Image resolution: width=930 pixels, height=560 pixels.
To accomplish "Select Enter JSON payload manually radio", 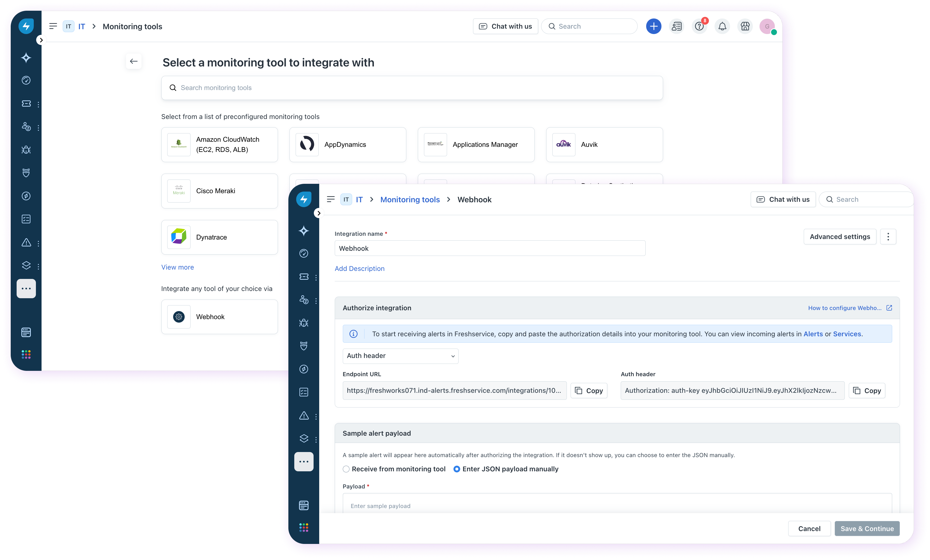I will tap(457, 469).
